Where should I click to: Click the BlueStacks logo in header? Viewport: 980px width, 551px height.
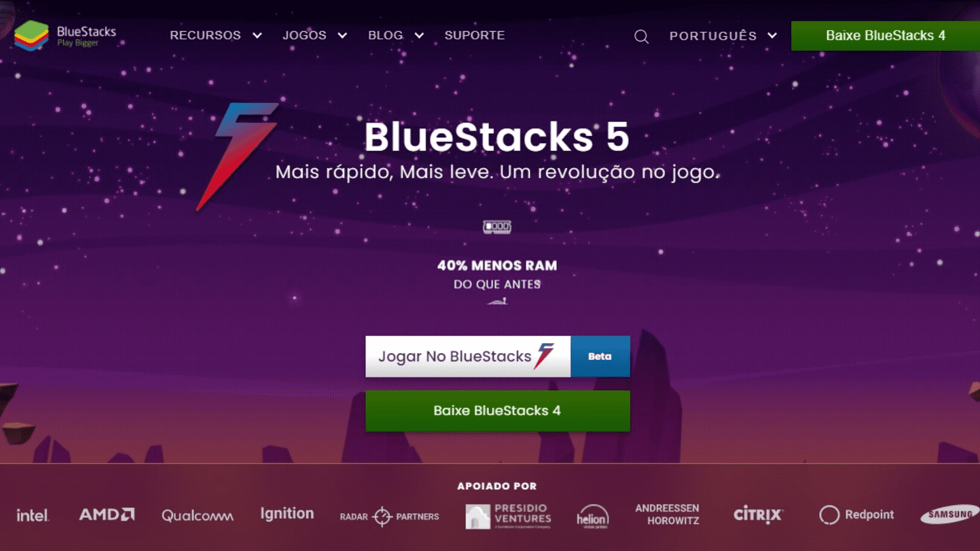tap(65, 36)
